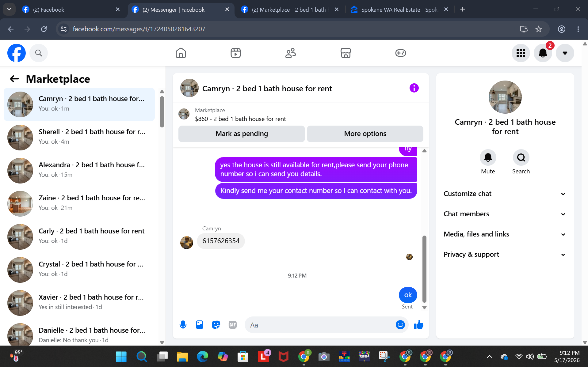Open Microsoft Edge from taskbar

(x=202, y=357)
